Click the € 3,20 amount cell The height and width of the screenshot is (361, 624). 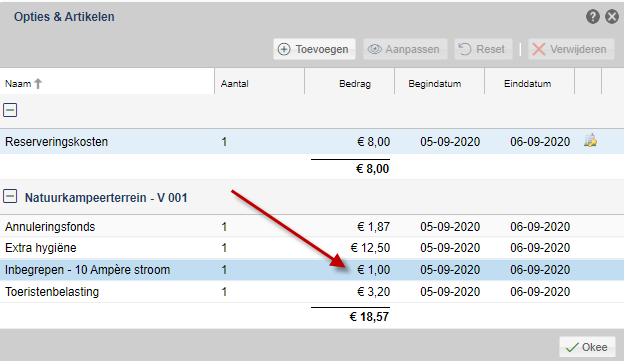(x=373, y=292)
